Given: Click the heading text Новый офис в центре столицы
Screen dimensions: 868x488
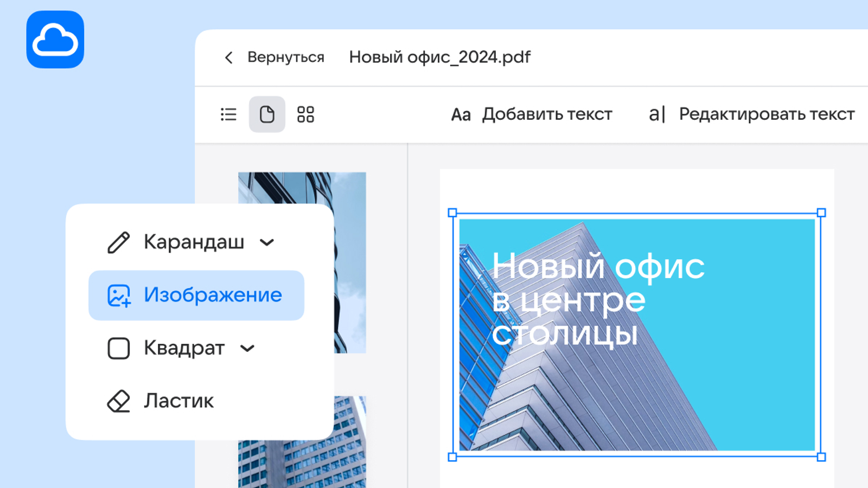Looking at the screenshot, I should point(598,299).
